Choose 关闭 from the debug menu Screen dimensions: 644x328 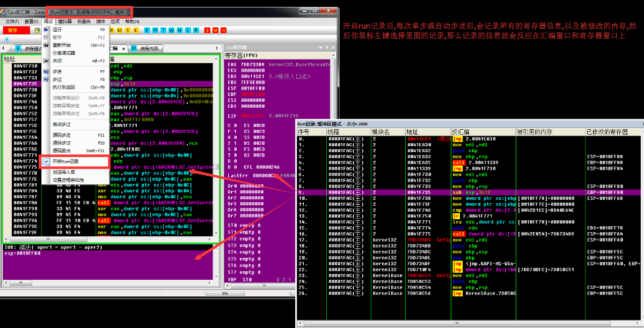click(x=76, y=61)
